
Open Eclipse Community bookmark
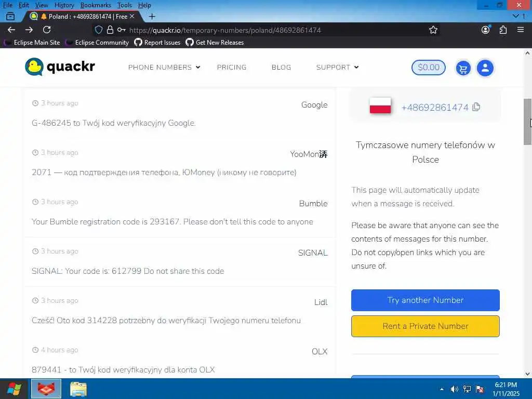[x=98, y=43]
